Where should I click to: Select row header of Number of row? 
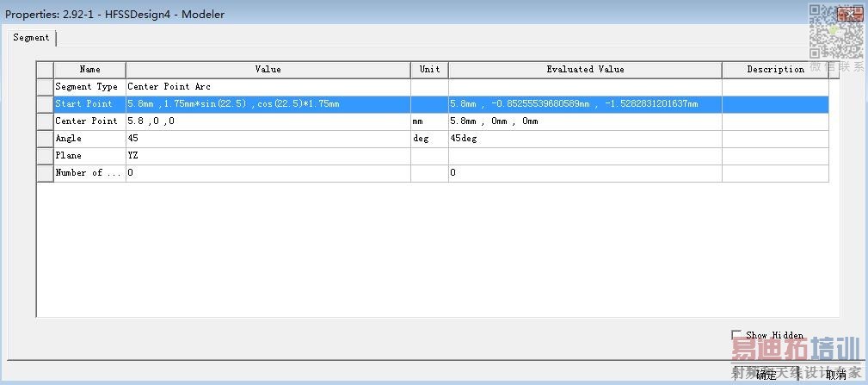45,173
